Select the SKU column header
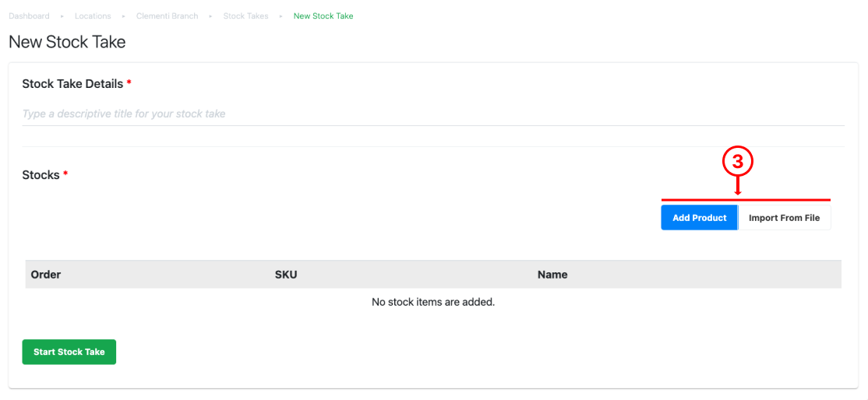The height and width of the screenshot is (400, 868). (x=286, y=275)
